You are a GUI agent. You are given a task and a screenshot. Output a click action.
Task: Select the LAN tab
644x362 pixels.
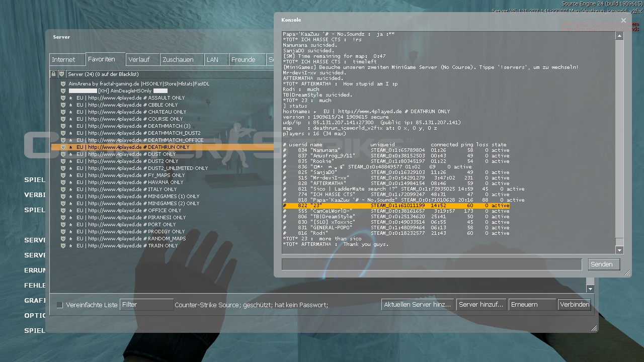pyautogui.click(x=216, y=59)
